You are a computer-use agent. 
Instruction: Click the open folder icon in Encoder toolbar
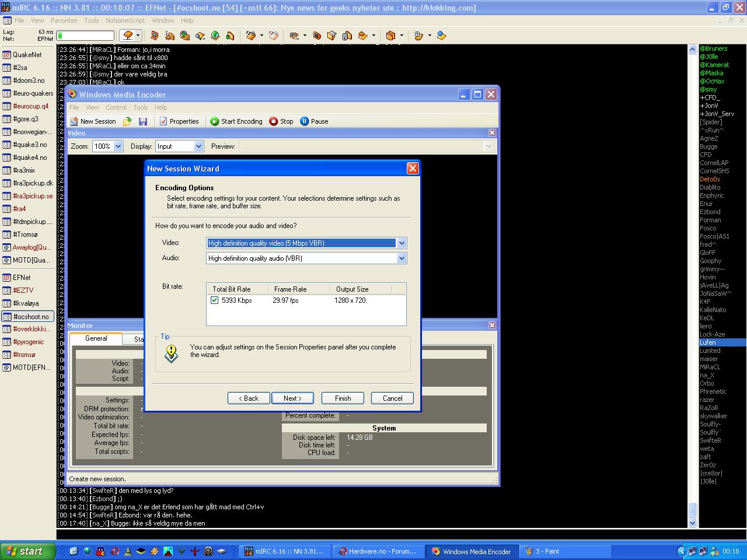(x=128, y=121)
